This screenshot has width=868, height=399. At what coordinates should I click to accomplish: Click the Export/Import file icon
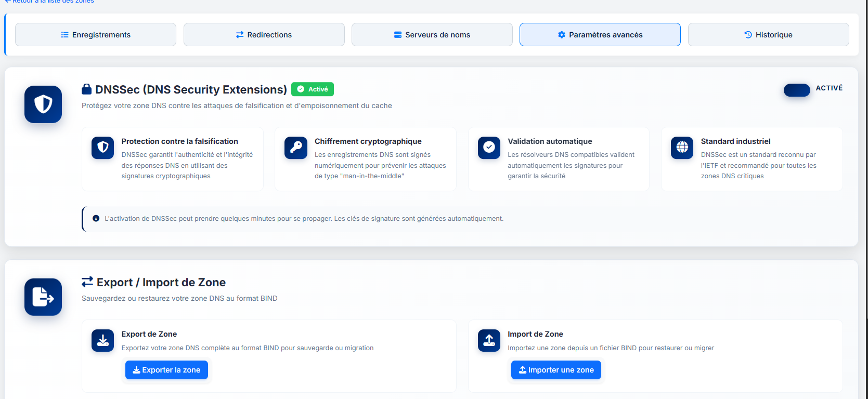pos(43,297)
